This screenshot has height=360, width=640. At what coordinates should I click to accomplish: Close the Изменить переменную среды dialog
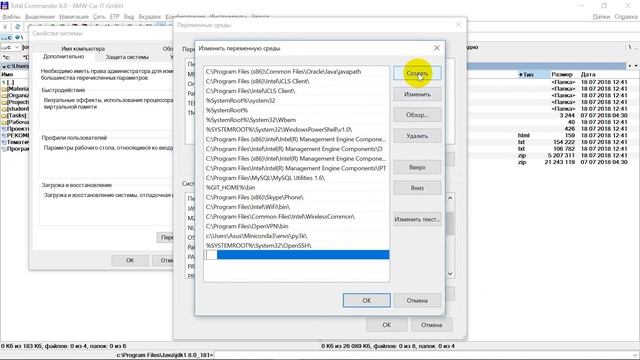click(436, 48)
